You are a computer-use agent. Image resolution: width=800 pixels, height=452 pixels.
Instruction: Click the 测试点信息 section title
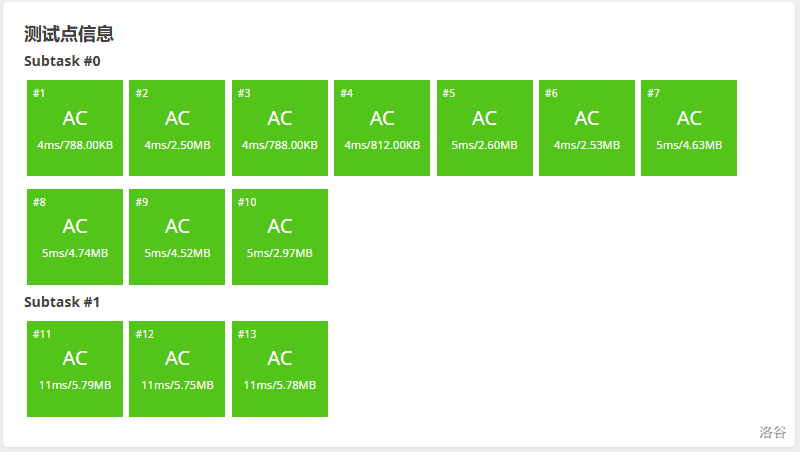click(x=69, y=34)
